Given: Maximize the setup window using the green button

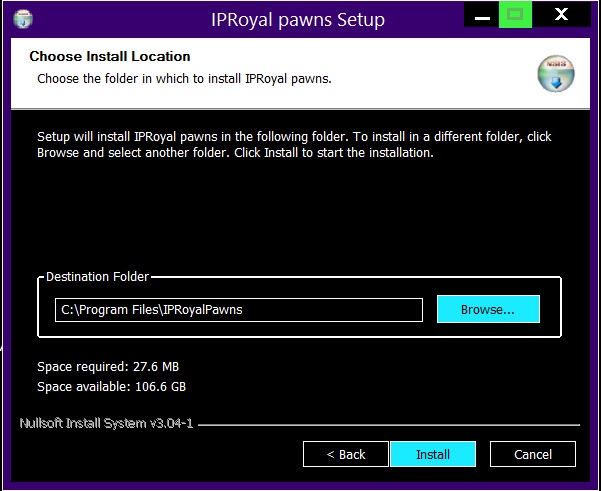Looking at the screenshot, I should point(516,16).
